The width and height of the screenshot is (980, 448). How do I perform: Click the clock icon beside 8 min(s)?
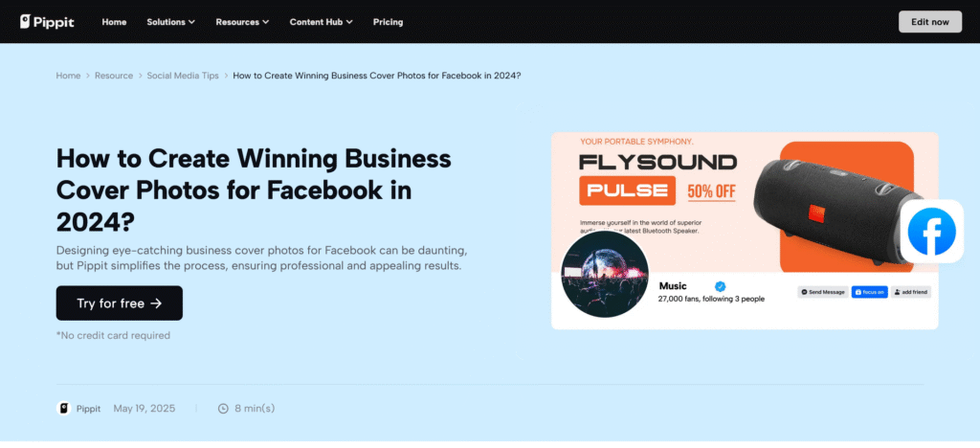223,408
